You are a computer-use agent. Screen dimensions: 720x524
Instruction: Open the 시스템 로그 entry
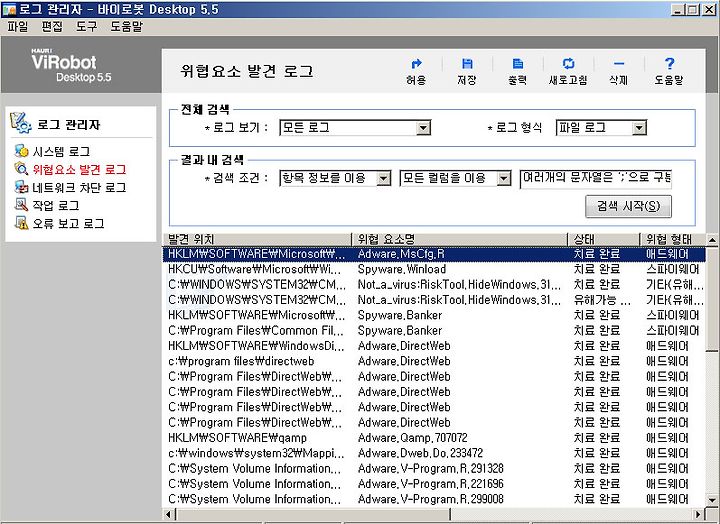click(x=61, y=151)
